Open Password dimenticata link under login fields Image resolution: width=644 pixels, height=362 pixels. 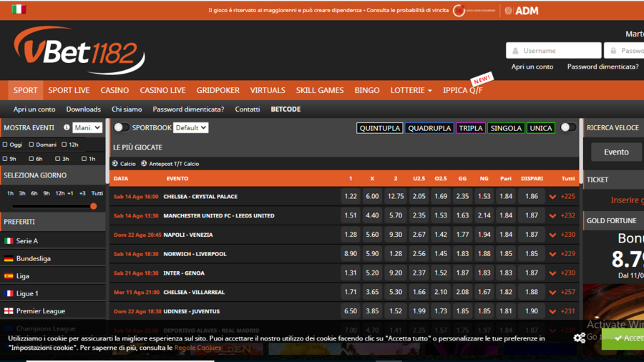click(602, 67)
